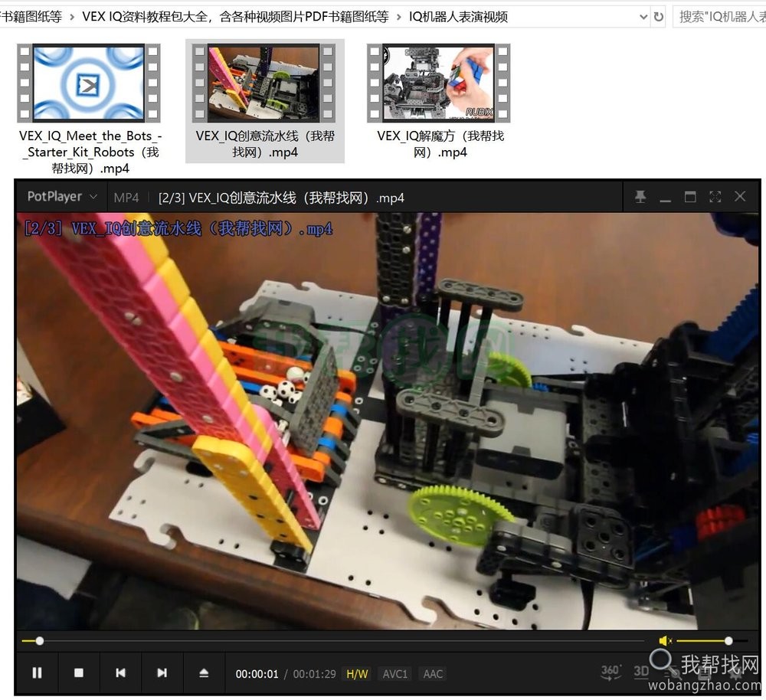This screenshot has width=766, height=700.
Task: Click the elapsed time 00:00:01 display
Action: pyautogui.click(x=257, y=674)
